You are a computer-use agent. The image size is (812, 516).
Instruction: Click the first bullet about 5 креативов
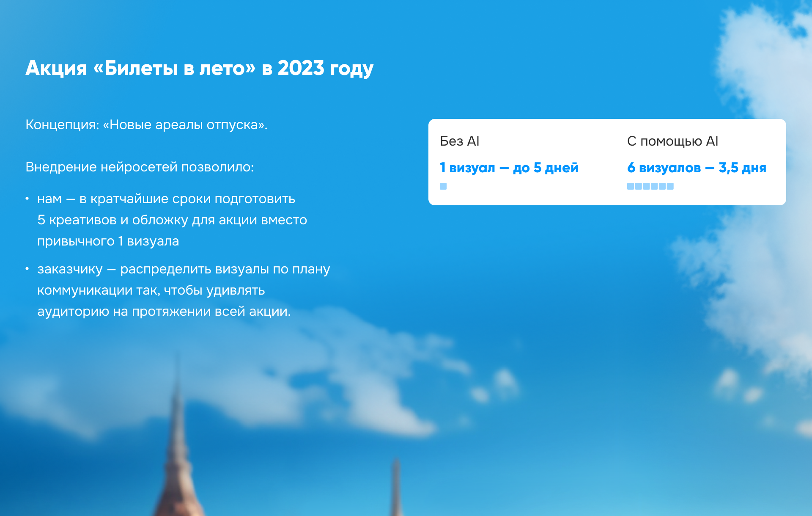tap(172, 220)
